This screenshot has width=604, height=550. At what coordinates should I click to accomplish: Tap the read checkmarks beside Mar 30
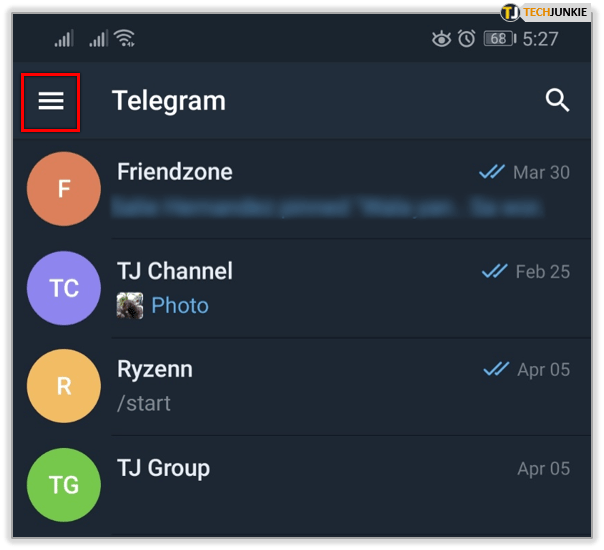coord(492,172)
